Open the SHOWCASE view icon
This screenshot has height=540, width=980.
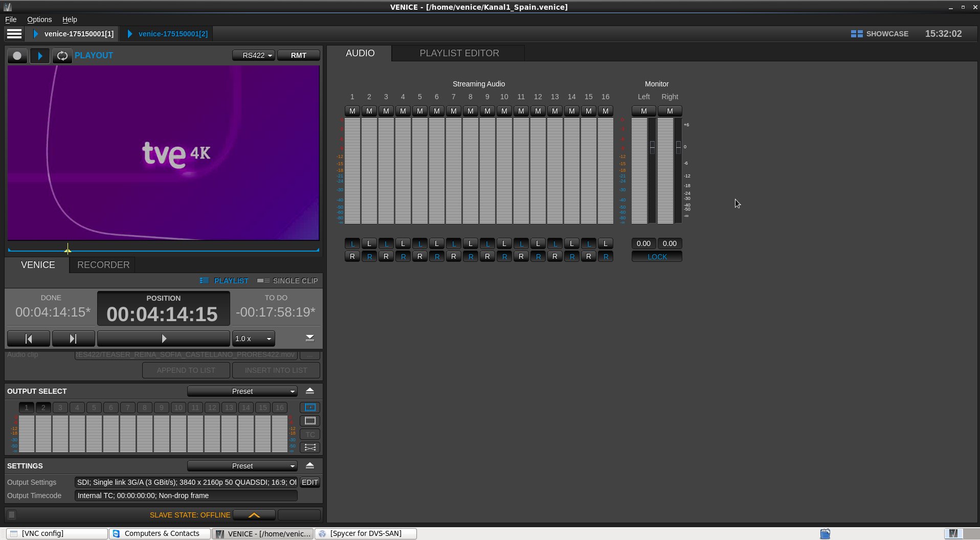(x=857, y=34)
